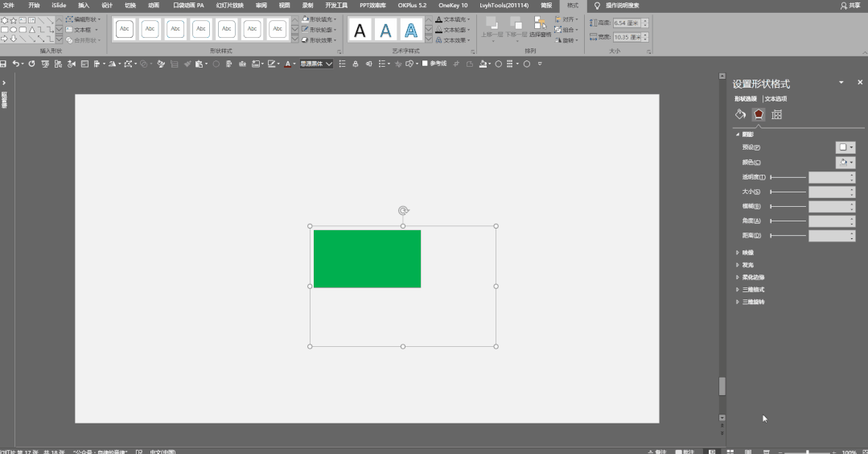Click the green rectangle on the slide
Image resolution: width=868 pixels, height=454 pixels.
[x=367, y=258]
